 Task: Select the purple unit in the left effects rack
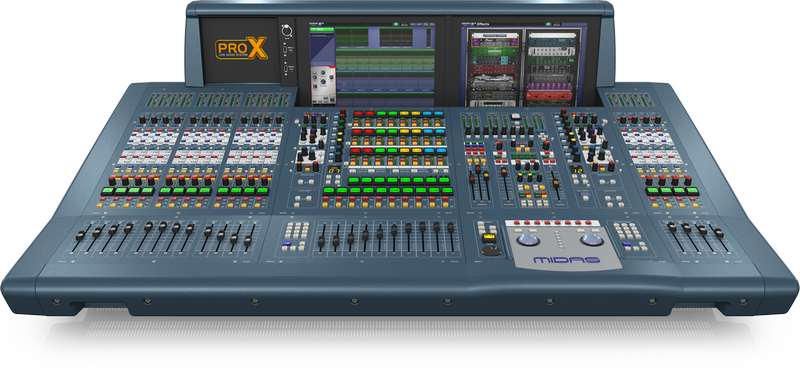494,41
